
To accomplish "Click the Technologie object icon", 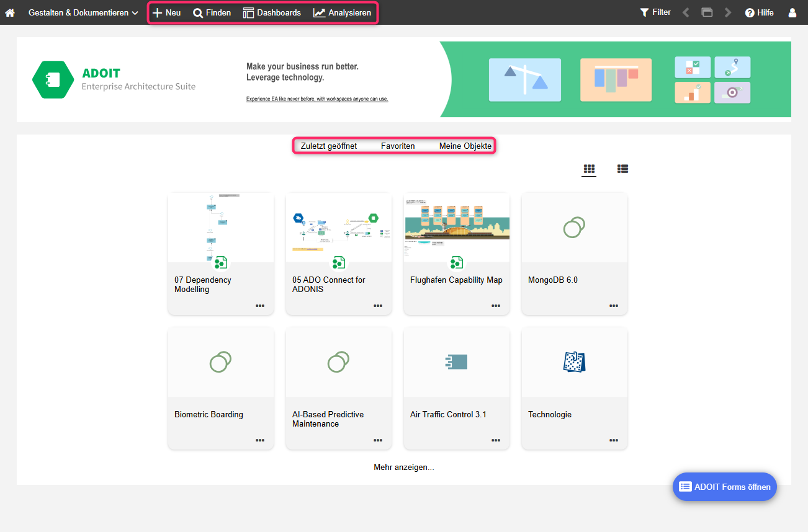I will click(575, 362).
